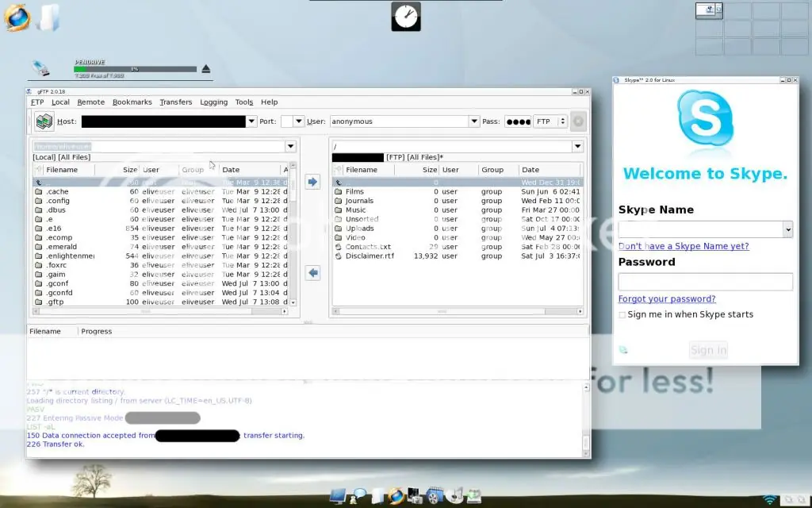This screenshot has height=508, width=812.
Task: Open the Firefox globe icon on desktop
Action: pos(17,17)
